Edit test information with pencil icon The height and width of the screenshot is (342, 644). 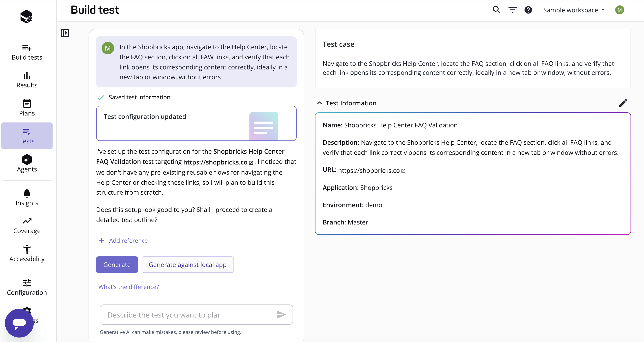point(623,103)
